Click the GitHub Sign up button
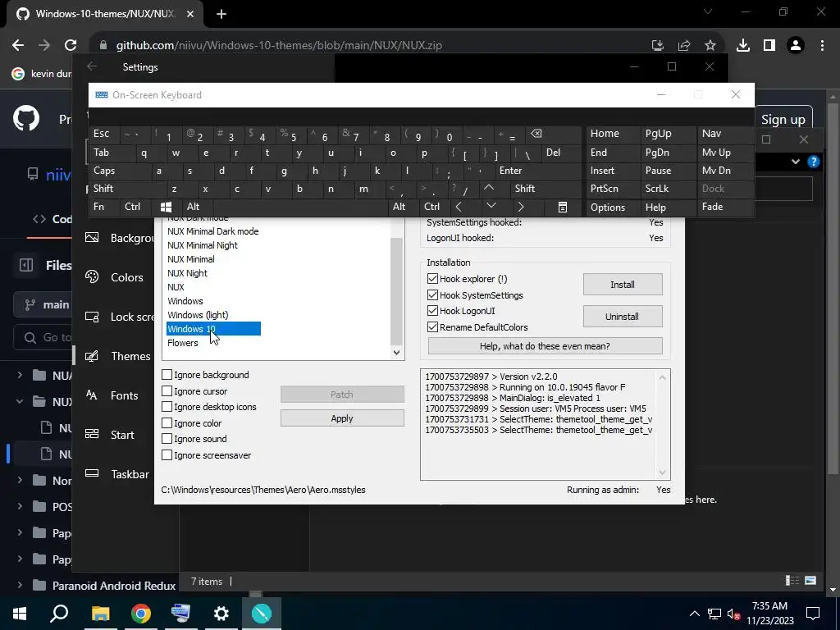 coord(783,119)
